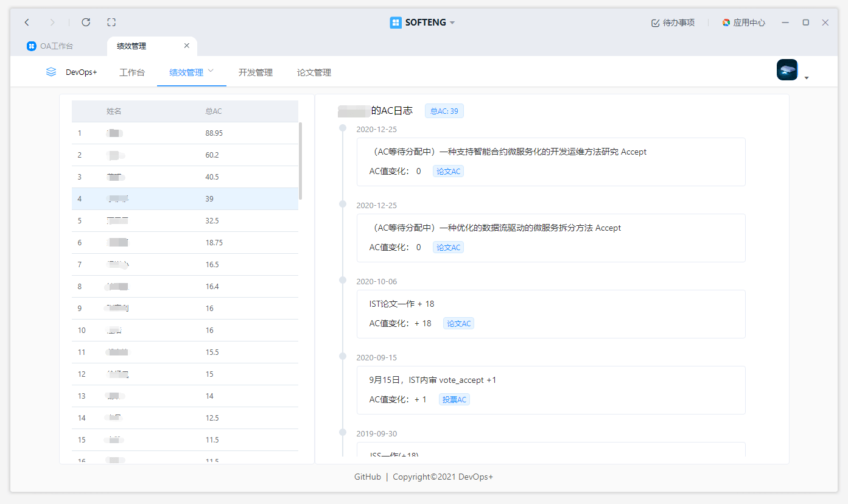Open the 工作台 menu item
This screenshot has width=848, height=504.
[x=132, y=72]
